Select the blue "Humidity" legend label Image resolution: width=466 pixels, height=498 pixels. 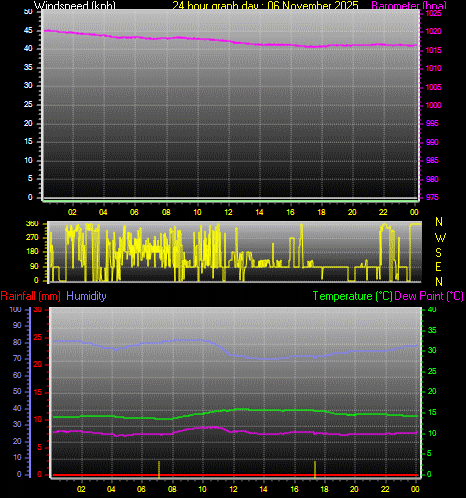[x=86, y=296]
